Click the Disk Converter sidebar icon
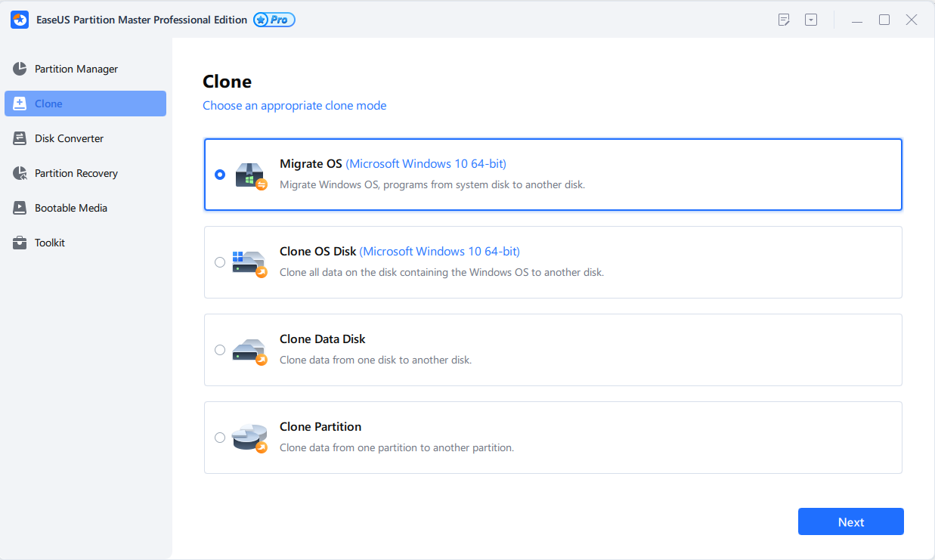Screen dimensions: 935x560 (x=20, y=138)
